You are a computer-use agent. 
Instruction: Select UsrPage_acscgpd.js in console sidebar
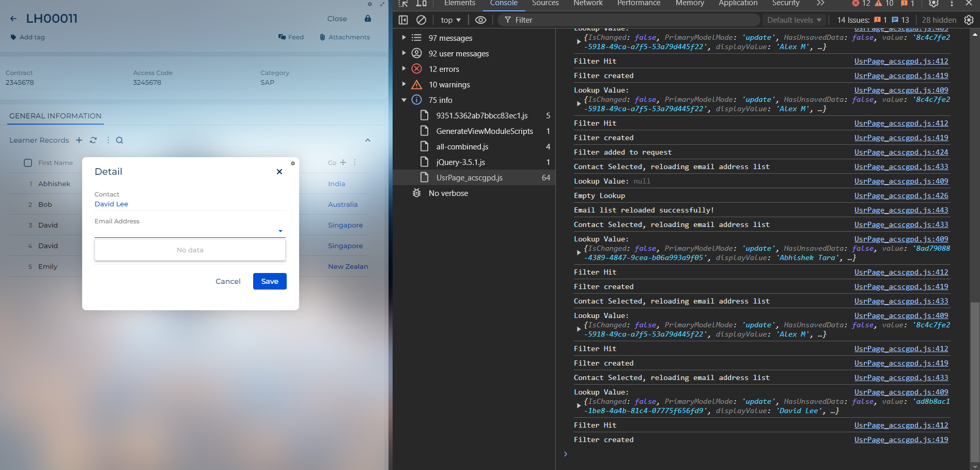(x=474, y=177)
